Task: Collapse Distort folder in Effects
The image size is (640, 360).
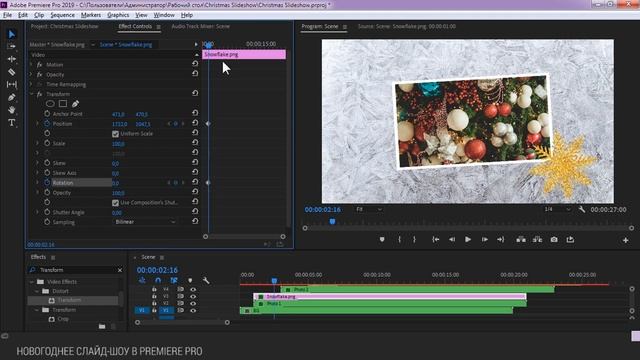Action: (x=37, y=291)
